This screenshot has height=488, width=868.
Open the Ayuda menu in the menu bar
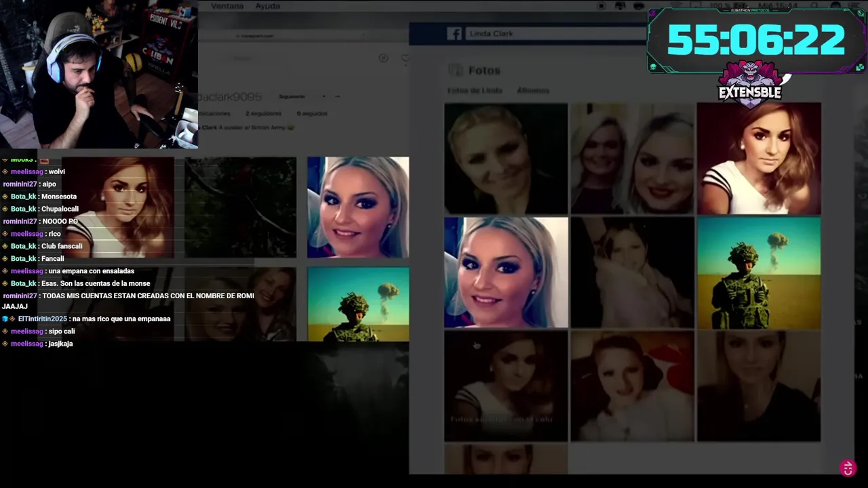tap(268, 6)
